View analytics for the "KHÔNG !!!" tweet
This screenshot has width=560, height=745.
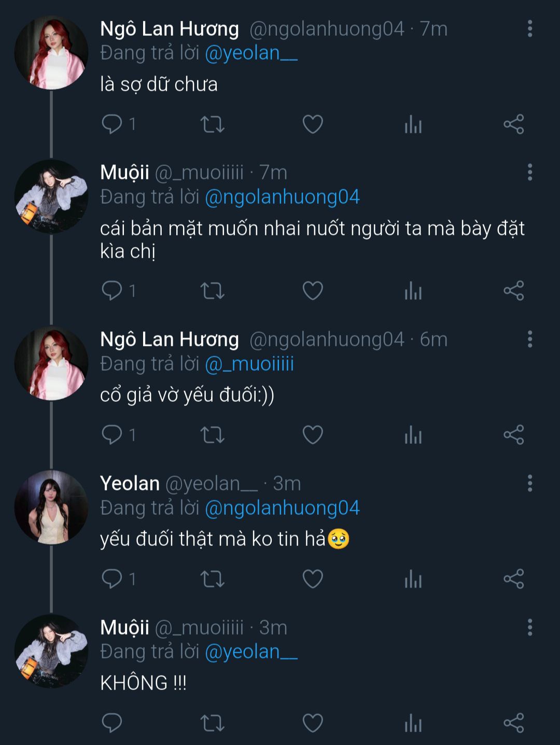coord(413,723)
